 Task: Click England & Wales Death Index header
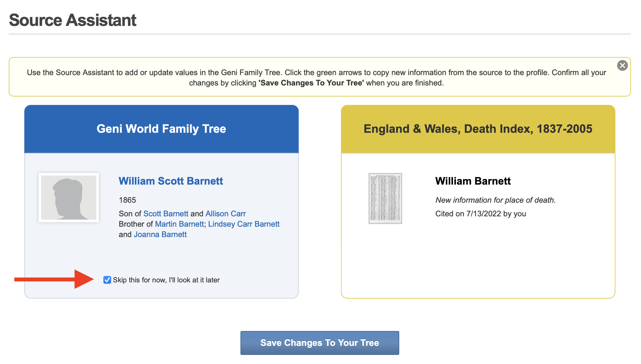[478, 129]
